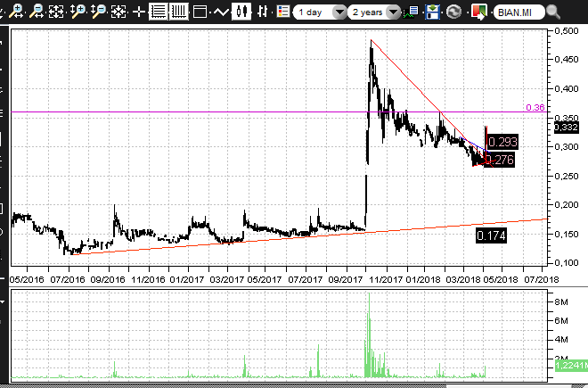Click the 8M volume axis label
The image size is (588, 388).
point(561,302)
